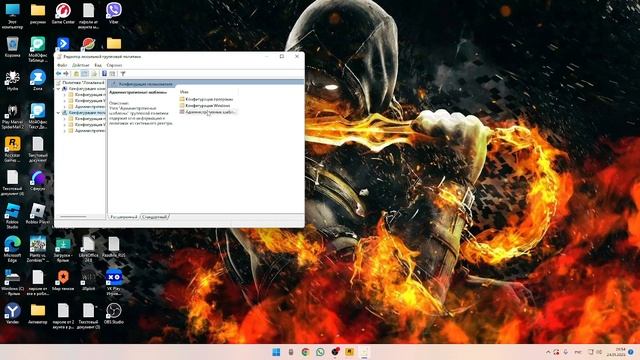Screen dimensions: 640x360
Task: Select the LibreOffice desktop shortcut
Action: click(x=89, y=250)
